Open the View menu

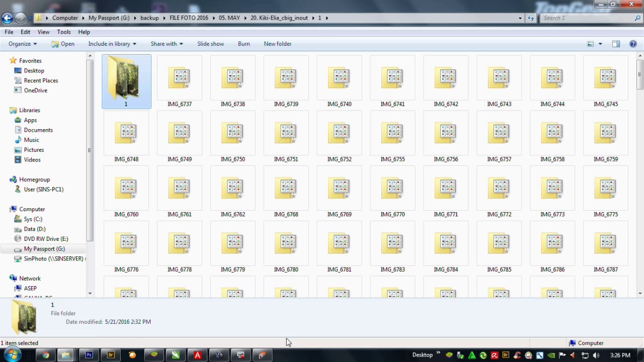(x=43, y=32)
